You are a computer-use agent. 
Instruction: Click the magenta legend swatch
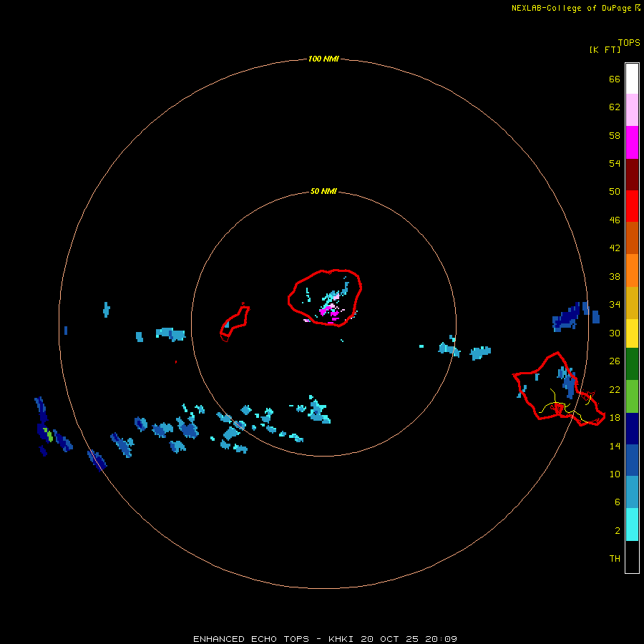pos(632,142)
